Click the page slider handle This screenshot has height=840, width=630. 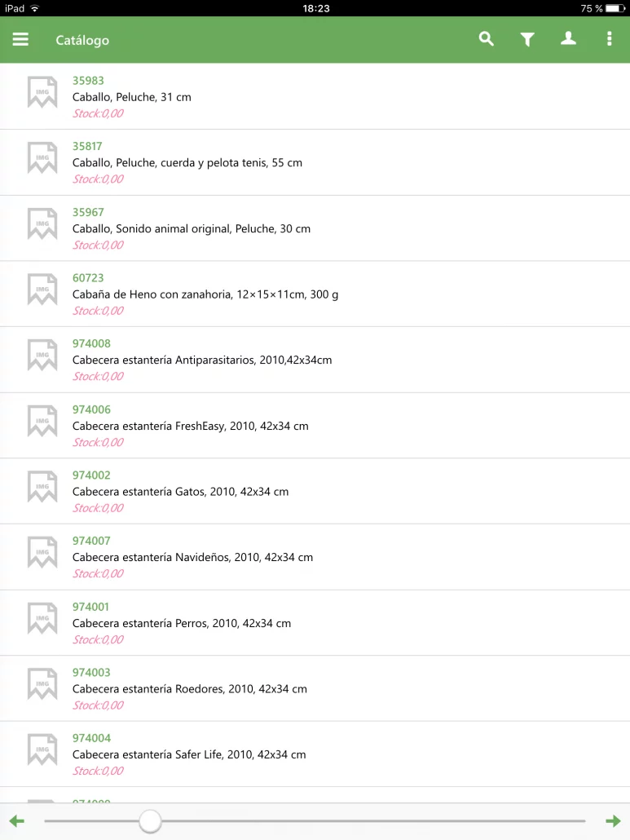(150, 820)
